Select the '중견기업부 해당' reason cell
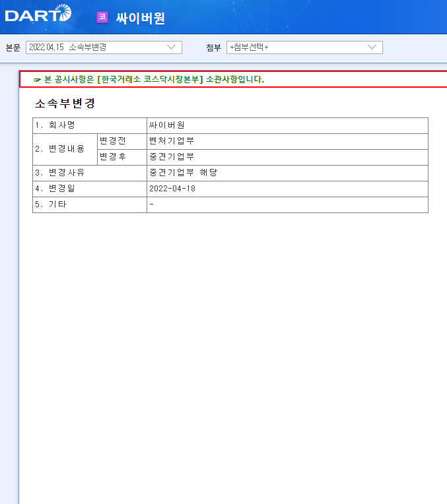This screenshot has height=504, width=447. pyautogui.click(x=287, y=173)
